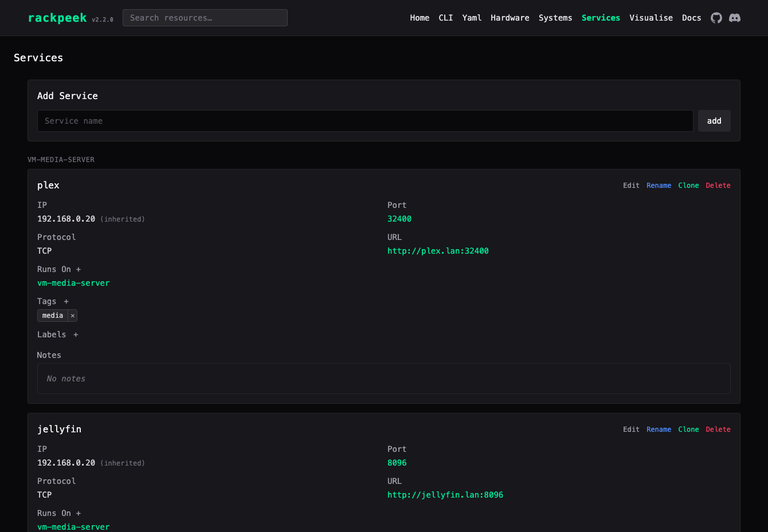Click the rackpeek logo
The image size is (768, 532).
(57, 18)
